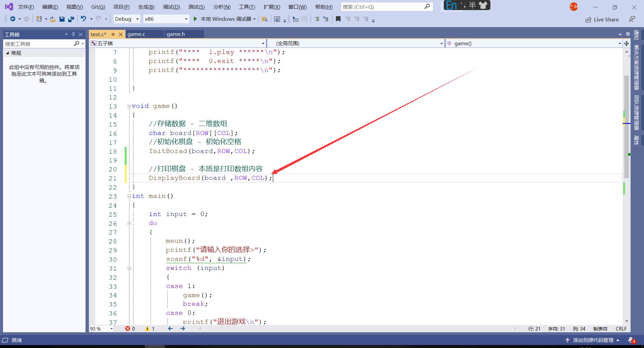Open the 文件 menu

(x=26, y=7)
